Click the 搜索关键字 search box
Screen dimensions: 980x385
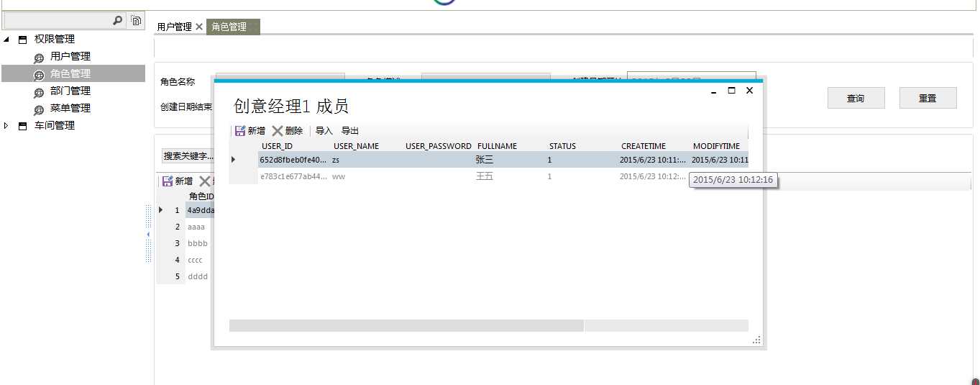point(187,156)
